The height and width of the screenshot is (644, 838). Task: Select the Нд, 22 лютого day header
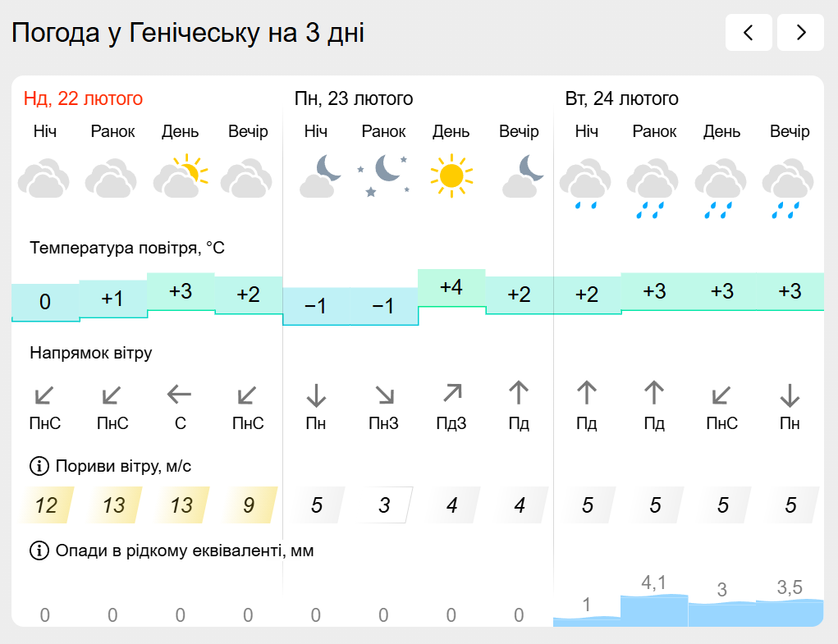click(x=83, y=99)
